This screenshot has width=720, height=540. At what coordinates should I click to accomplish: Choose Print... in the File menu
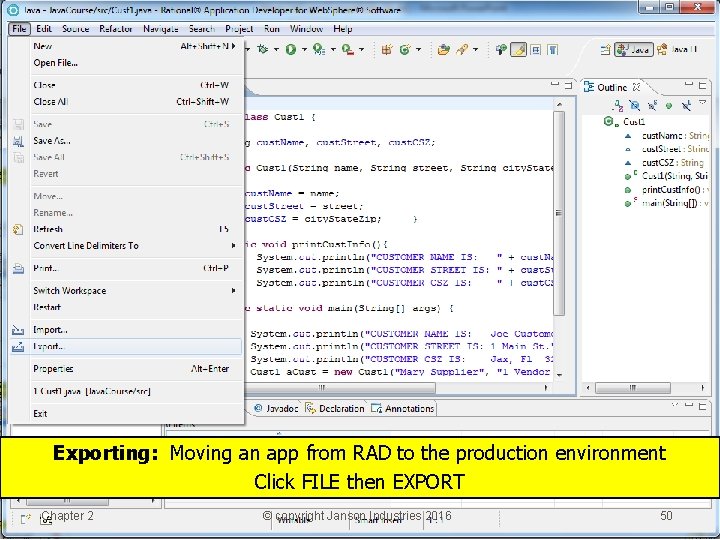125,268
